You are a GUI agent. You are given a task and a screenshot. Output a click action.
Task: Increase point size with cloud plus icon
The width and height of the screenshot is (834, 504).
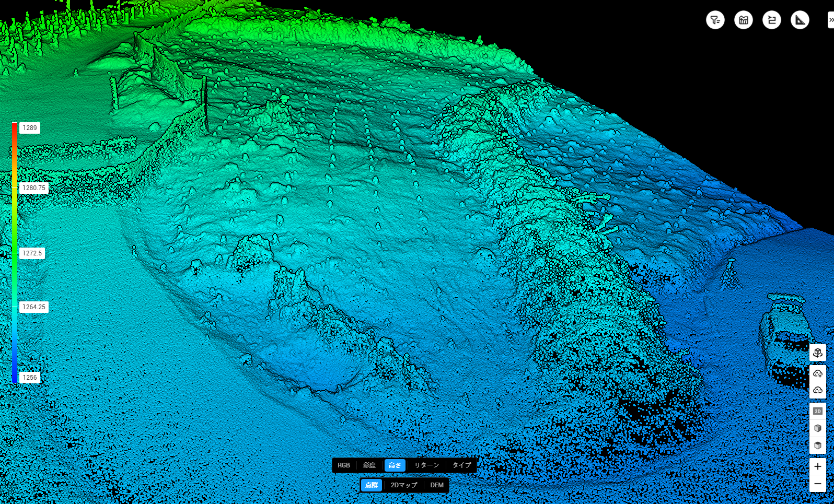pos(817,373)
